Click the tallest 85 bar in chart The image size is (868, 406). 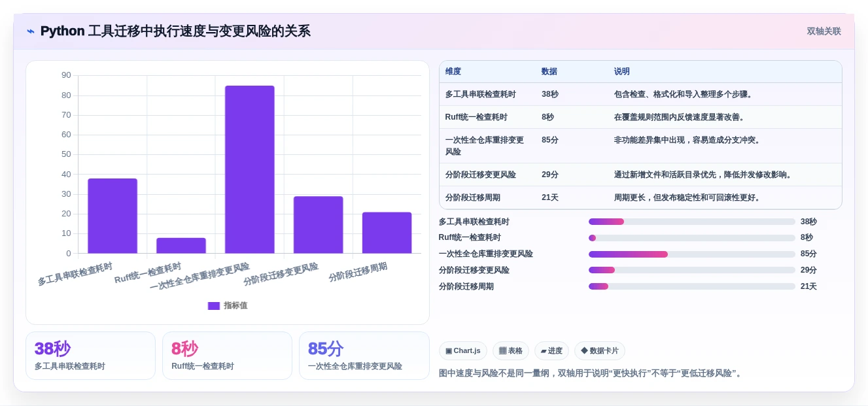[x=250, y=169]
